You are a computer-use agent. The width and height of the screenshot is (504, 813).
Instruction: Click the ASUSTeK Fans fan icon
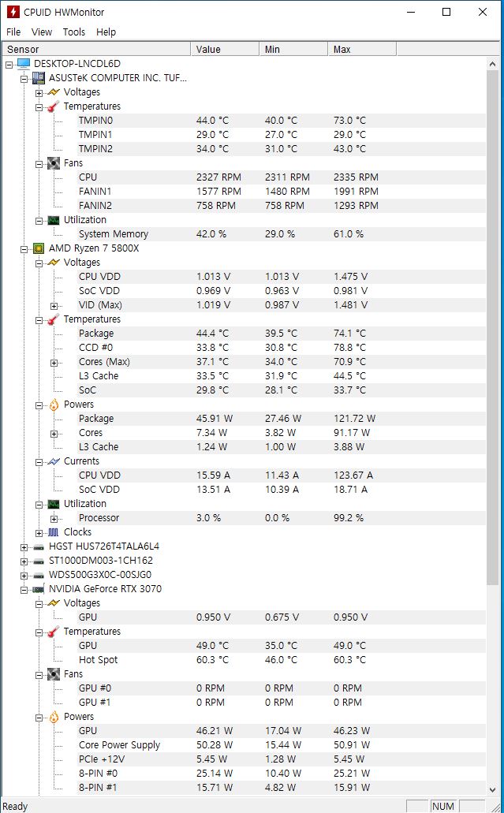(x=54, y=162)
